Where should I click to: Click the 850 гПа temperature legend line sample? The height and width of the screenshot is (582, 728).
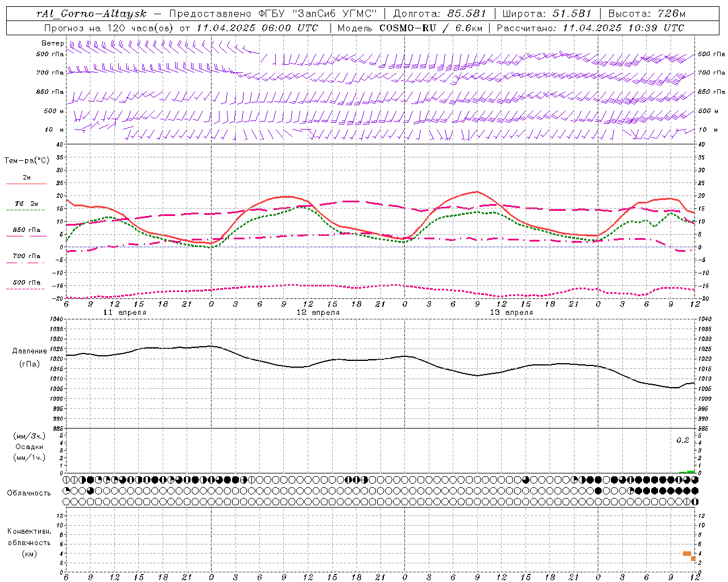(x=26, y=236)
